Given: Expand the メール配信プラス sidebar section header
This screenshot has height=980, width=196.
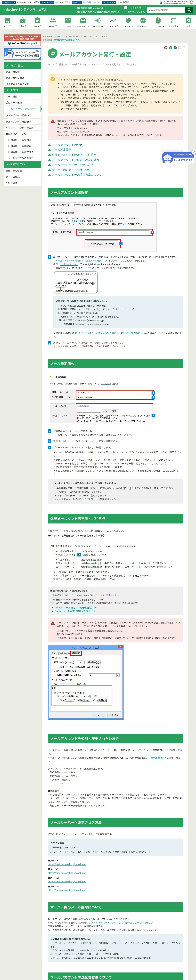Looking at the screenshot, I should 22,164.
